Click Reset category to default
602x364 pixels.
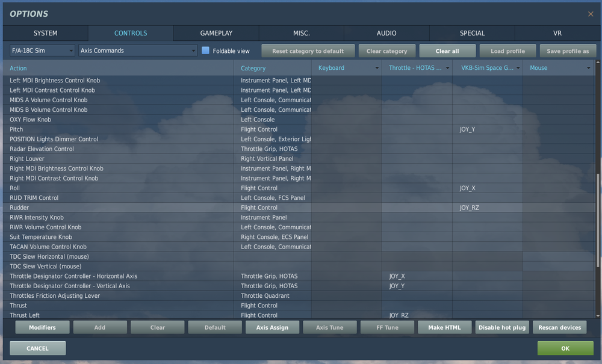click(308, 51)
